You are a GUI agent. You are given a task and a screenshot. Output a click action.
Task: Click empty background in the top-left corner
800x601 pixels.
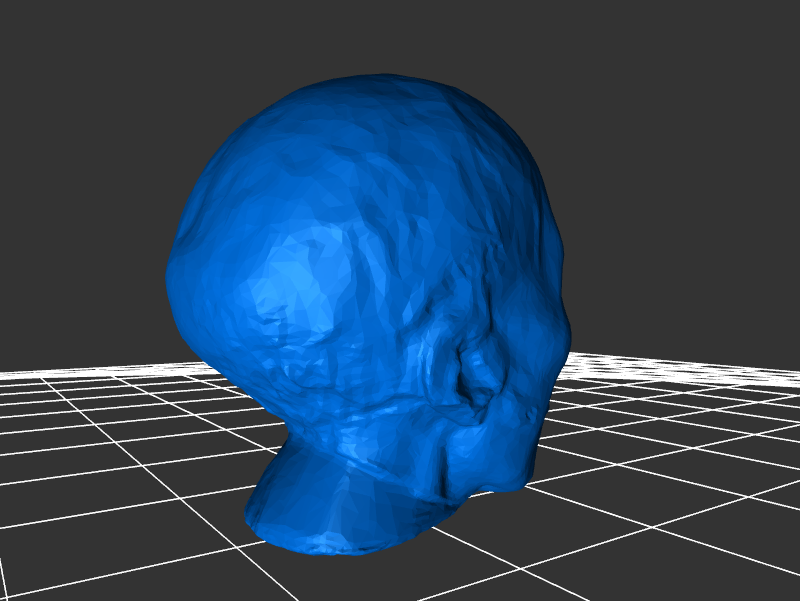(x=40, y=40)
